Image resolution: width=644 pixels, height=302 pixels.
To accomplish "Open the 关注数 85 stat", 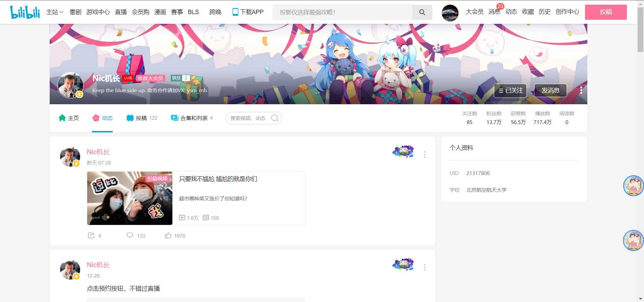I will (470, 118).
